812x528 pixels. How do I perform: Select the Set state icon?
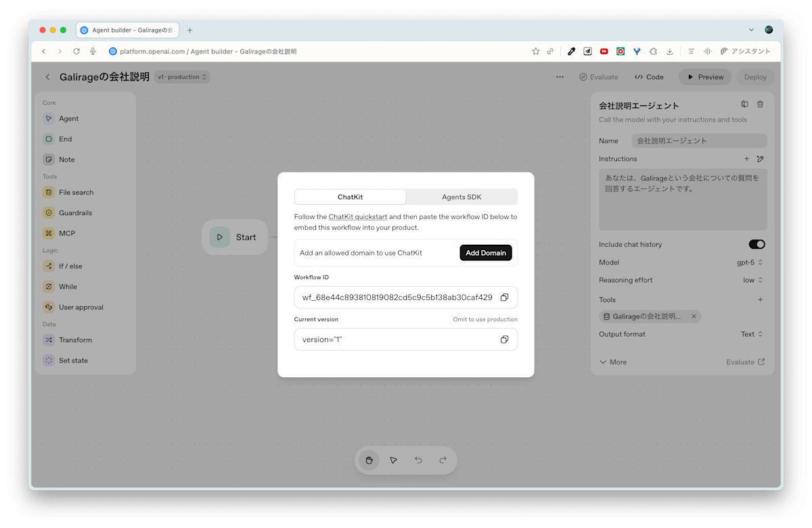49,360
